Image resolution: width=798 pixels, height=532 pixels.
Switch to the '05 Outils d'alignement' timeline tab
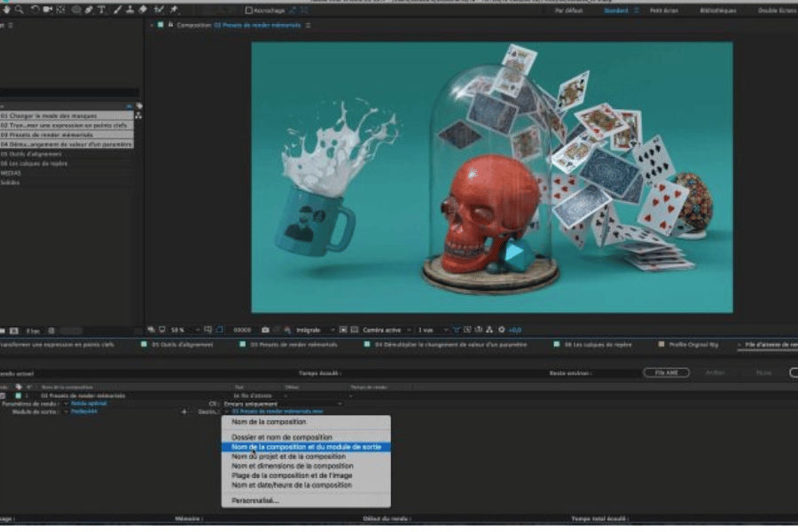coord(182,344)
